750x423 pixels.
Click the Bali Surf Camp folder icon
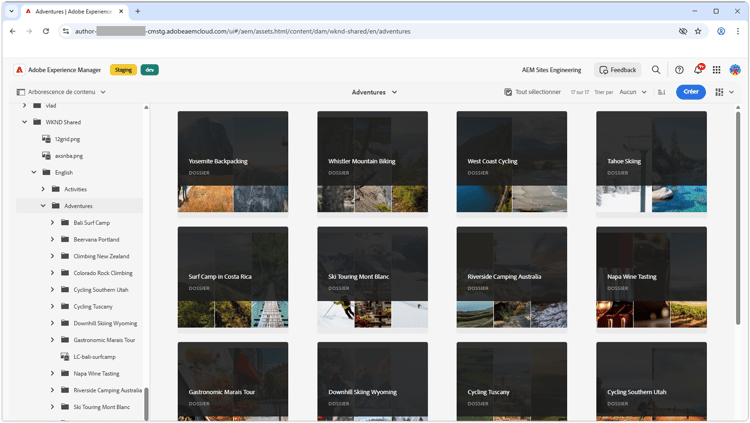(x=65, y=223)
